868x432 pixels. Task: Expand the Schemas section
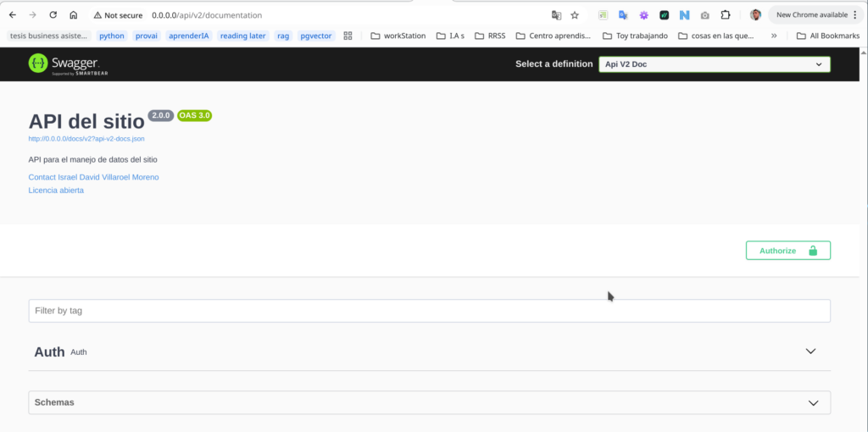click(x=813, y=402)
